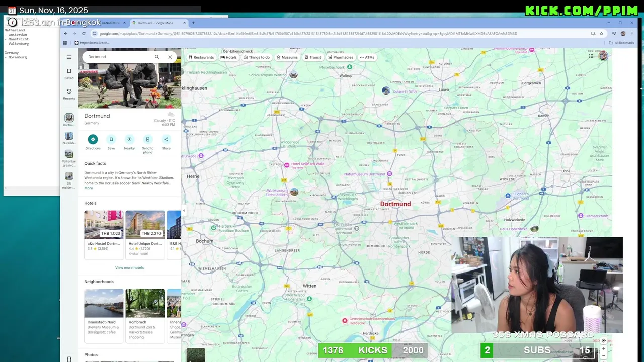Click the Witten city label on map
This screenshot has height=362, width=644.
[310, 286]
